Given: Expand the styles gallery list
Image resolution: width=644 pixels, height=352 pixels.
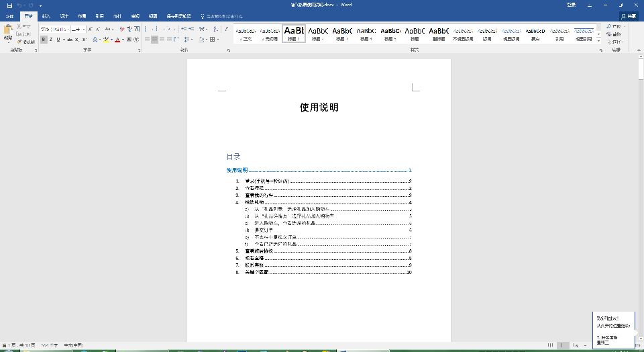Looking at the screenshot, I should click(x=598, y=41).
